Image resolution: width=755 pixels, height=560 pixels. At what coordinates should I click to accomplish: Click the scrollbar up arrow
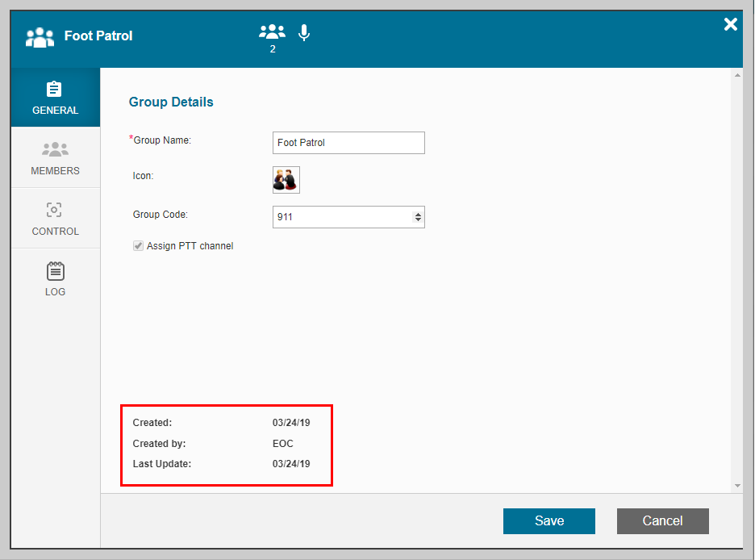tap(737, 76)
